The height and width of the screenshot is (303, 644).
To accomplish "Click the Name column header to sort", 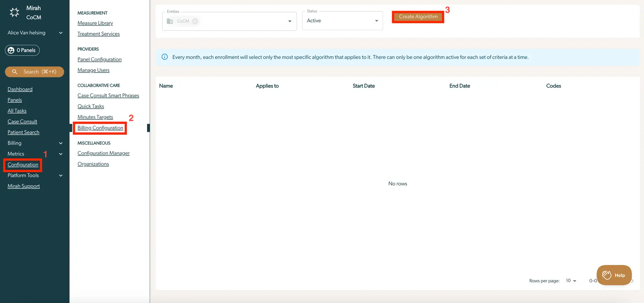I will click(166, 86).
